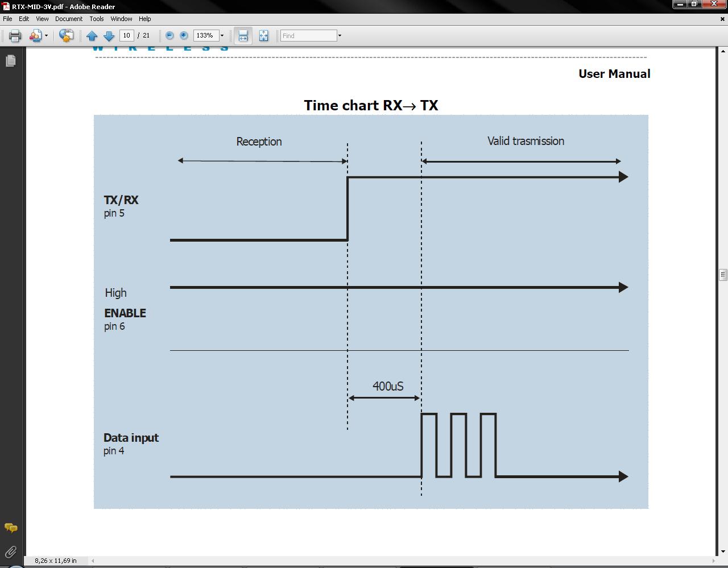Toggle fit-width scrolling mode
Viewport: 728px width, 568px height.
[x=243, y=36]
